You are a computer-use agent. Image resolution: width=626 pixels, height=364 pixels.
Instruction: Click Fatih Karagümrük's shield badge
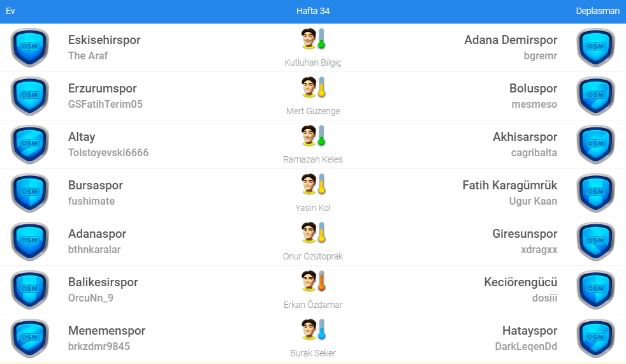(595, 193)
